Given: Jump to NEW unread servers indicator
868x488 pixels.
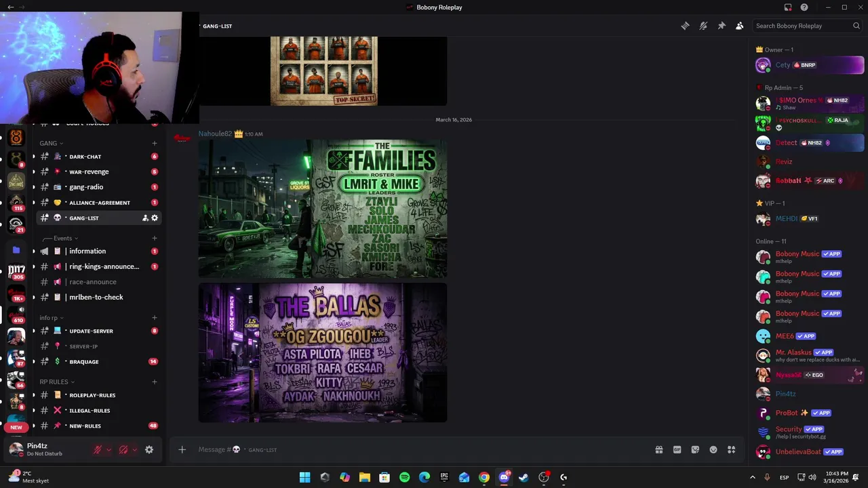Looking at the screenshot, I should (x=16, y=427).
